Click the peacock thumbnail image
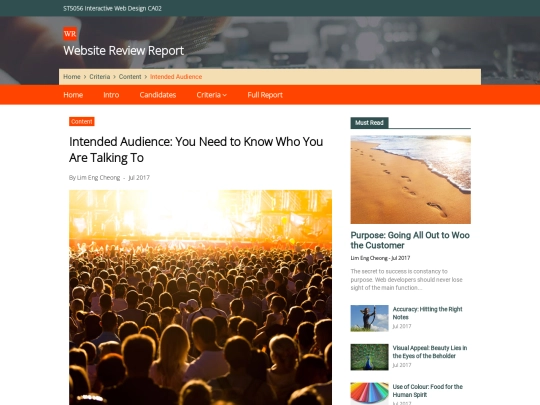This screenshot has width=540, height=405. point(369,357)
